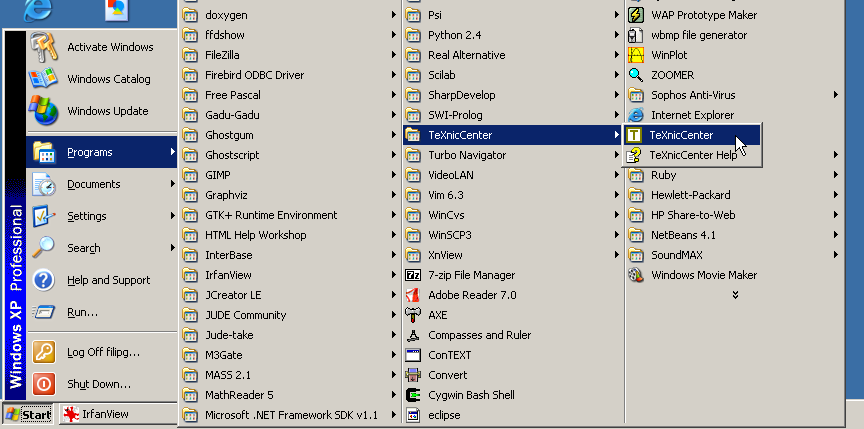The image size is (864, 429).
Task: Open the FileZilla program group
Action: pyautogui.click(x=290, y=55)
